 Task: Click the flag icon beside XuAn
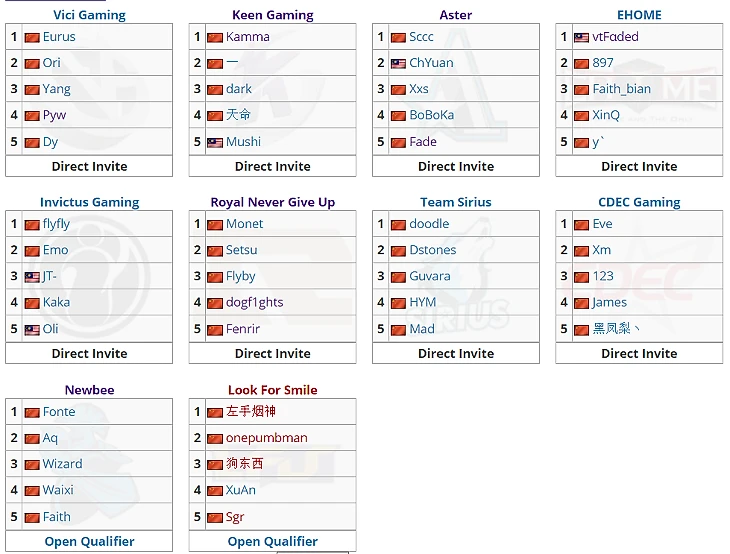coord(215,491)
